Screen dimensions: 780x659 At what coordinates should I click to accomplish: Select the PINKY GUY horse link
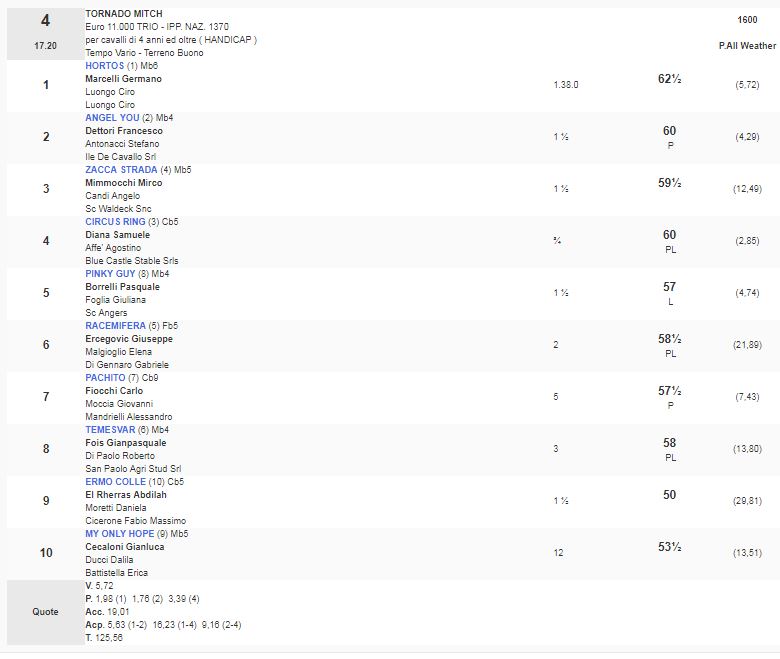pos(112,274)
